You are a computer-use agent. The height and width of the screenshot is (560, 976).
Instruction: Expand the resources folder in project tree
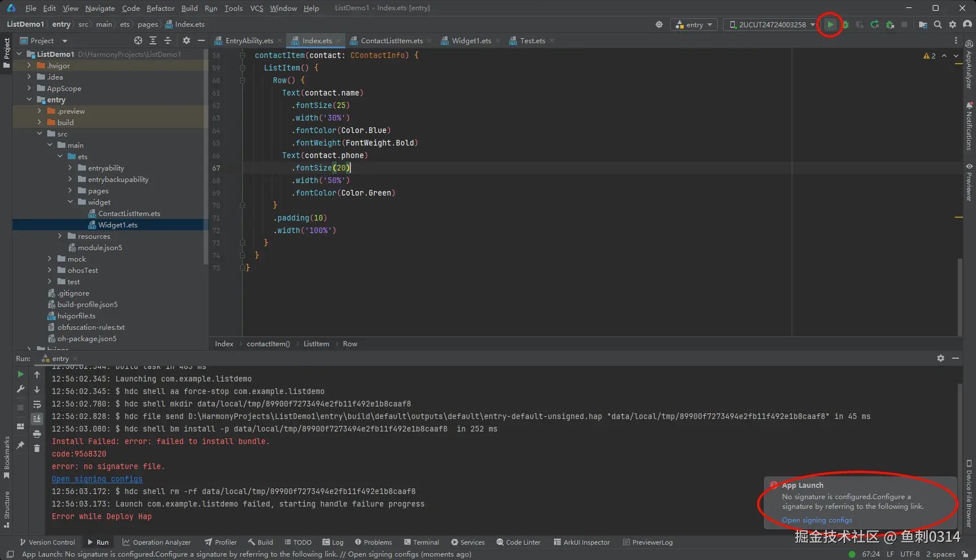point(60,236)
